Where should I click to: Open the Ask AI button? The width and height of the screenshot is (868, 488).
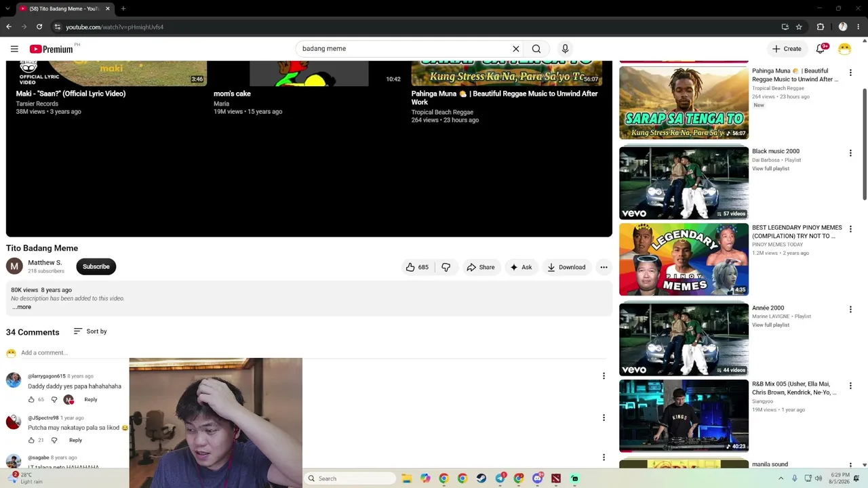pyautogui.click(x=521, y=267)
